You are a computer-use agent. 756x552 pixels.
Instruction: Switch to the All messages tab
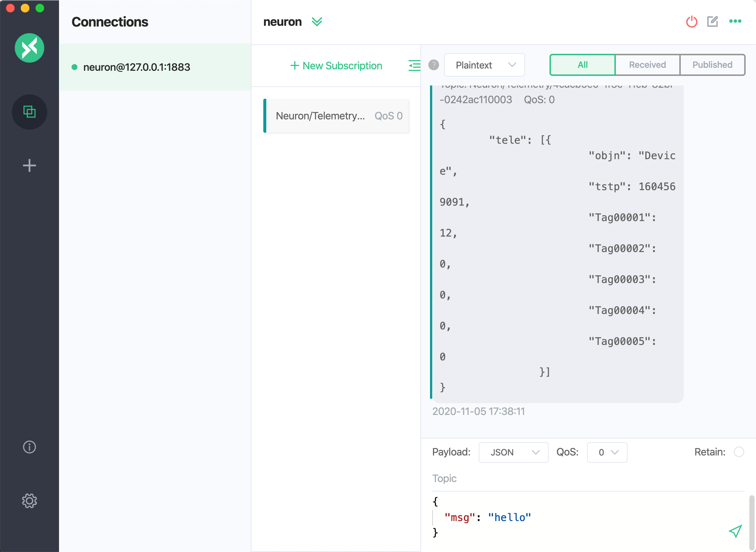coord(583,65)
